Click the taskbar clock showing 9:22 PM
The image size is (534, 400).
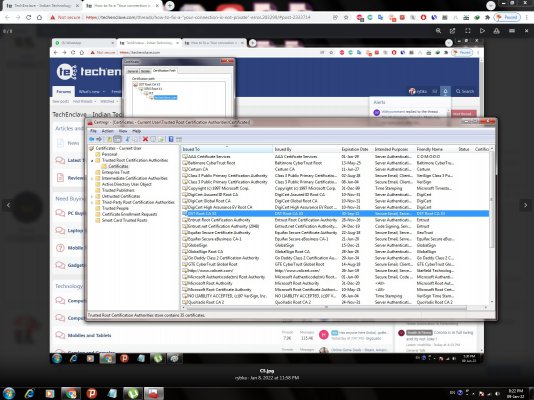click(515, 393)
